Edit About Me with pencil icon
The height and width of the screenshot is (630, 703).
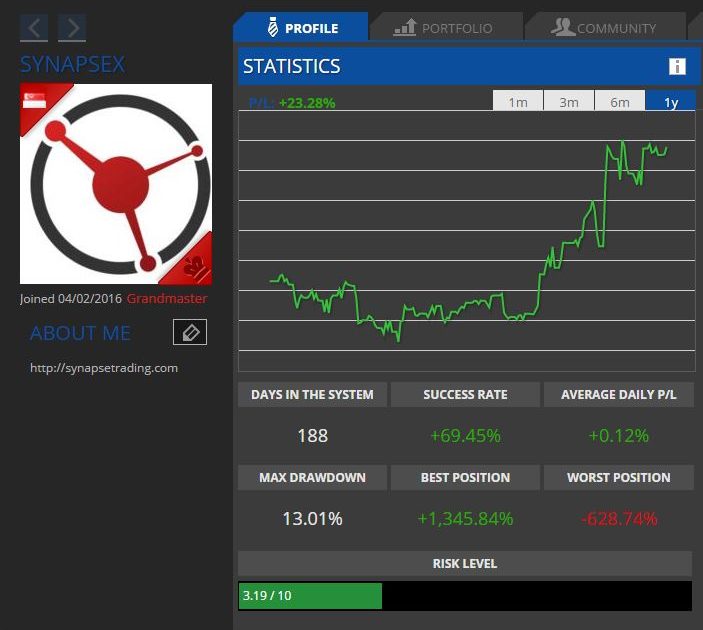[x=190, y=333]
